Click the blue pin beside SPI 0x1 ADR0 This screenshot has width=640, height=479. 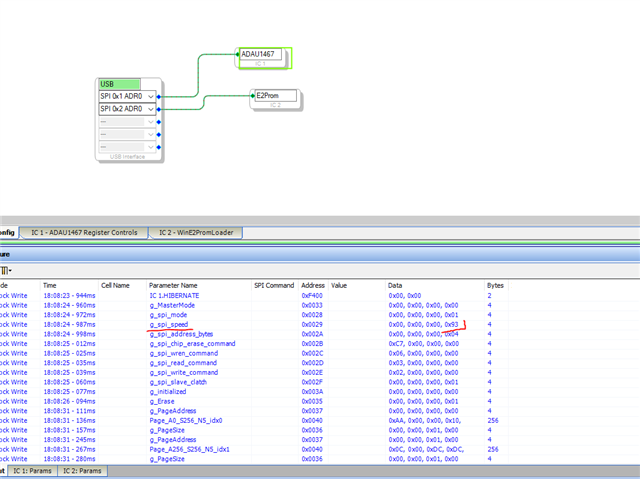click(159, 97)
